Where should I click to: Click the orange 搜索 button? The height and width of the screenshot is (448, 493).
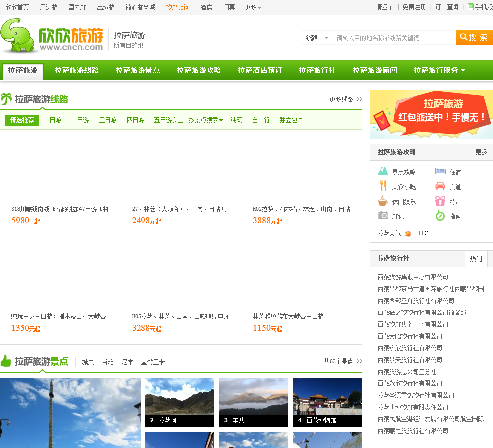click(x=474, y=37)
